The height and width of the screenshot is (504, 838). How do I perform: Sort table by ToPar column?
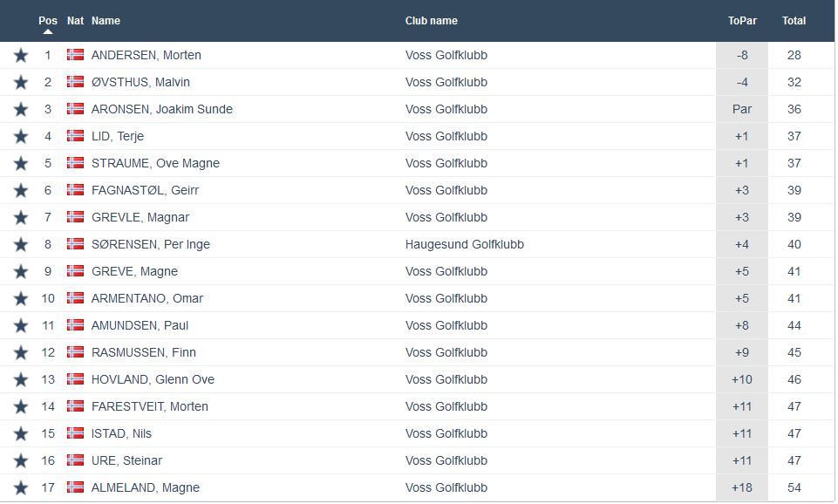[x=742, y=20]
